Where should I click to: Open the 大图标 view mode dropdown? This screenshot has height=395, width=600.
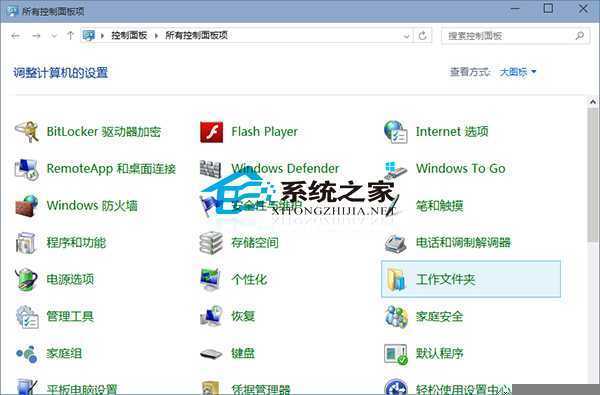point(518,72)
